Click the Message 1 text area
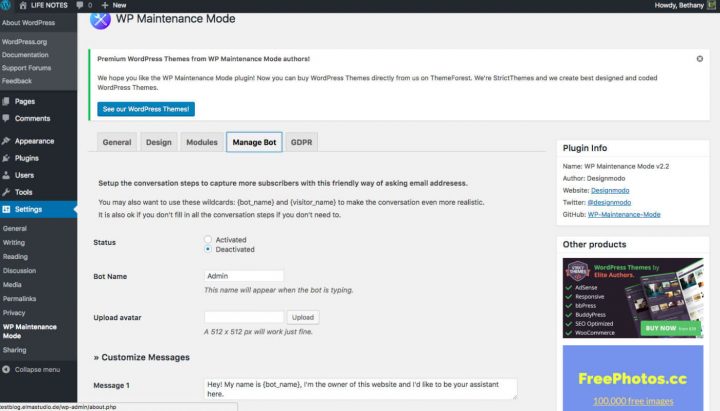Viewport: 720px width, 411px height. point(360,388)
